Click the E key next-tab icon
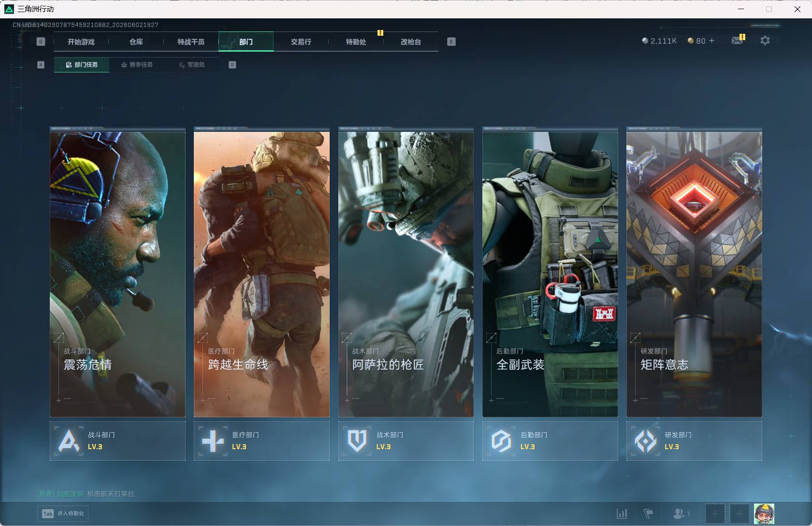Image resolution: width=812 pixels, height=526 pixels. pyautogui.click(x=451, y=42)
